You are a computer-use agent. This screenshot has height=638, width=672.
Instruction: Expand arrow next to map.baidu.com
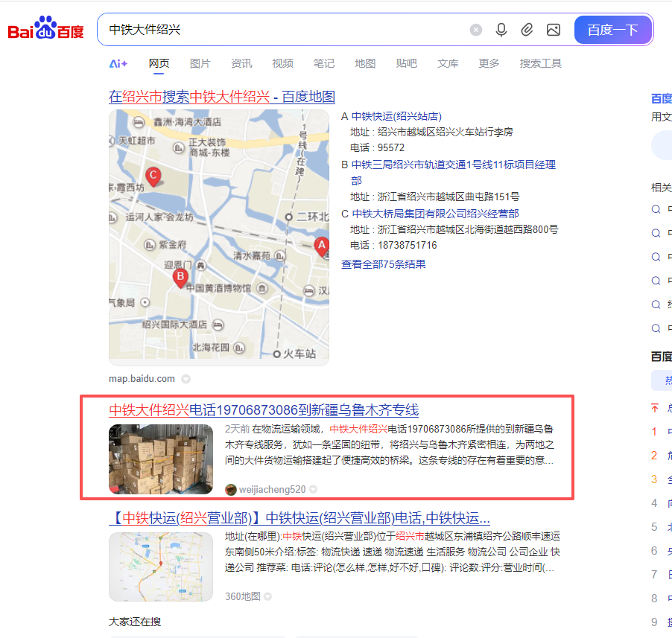[186, 379]
